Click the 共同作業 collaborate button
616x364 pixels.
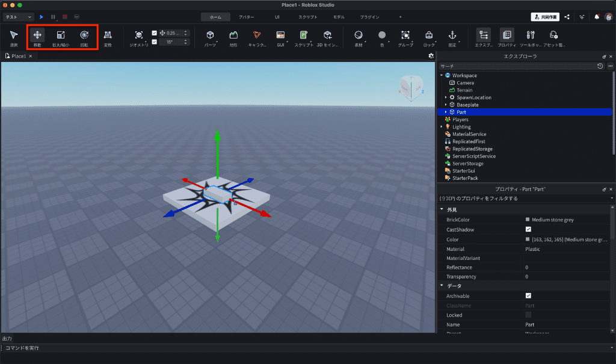tap(545, 17)
